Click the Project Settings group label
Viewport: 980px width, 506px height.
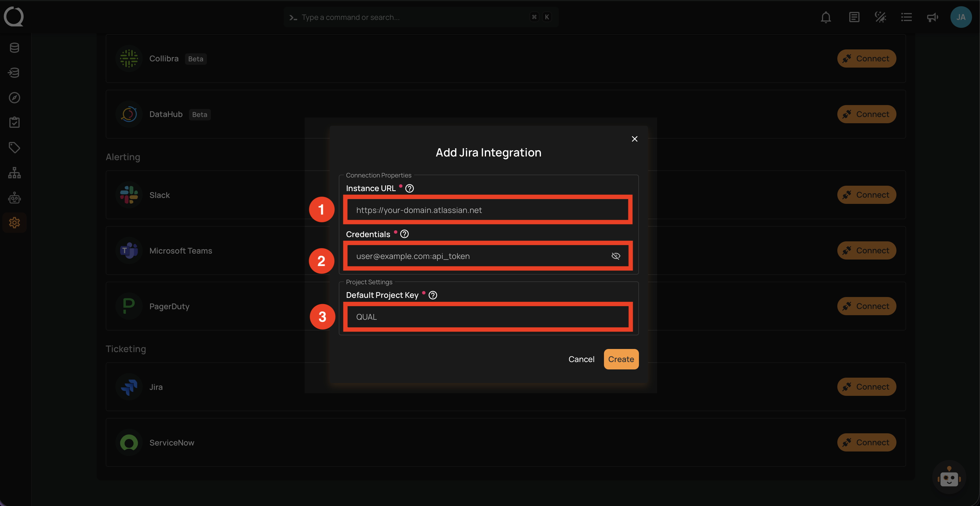tap(369, 282)
